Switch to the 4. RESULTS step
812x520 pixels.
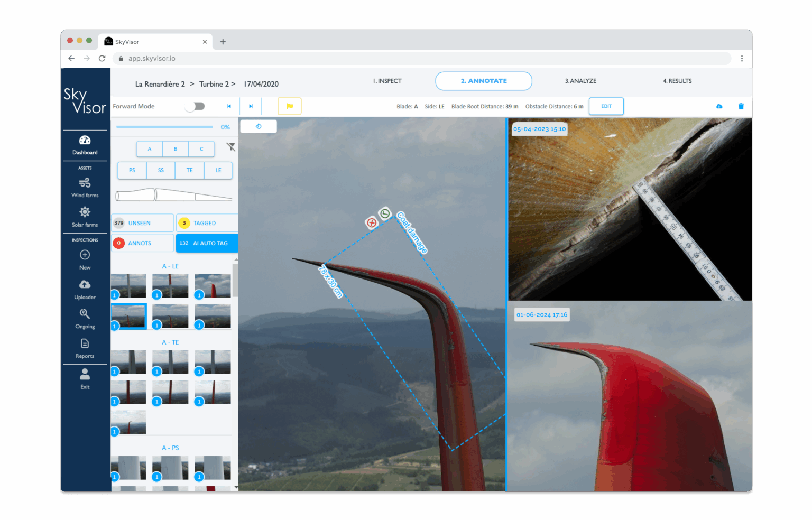(677, 81)
